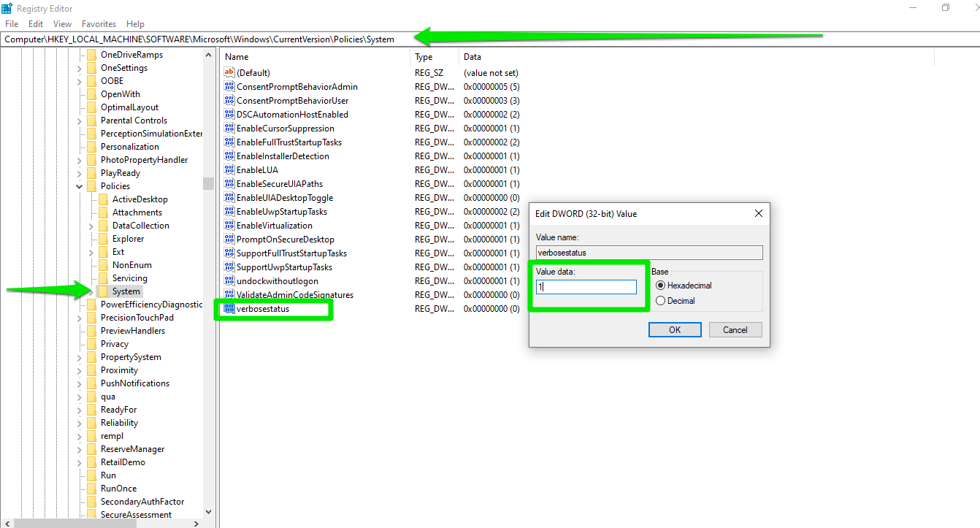Select the SupportFullTrustStartupTasks value
Viewport: 980px width, 528px height.
[x=292, y=253]
